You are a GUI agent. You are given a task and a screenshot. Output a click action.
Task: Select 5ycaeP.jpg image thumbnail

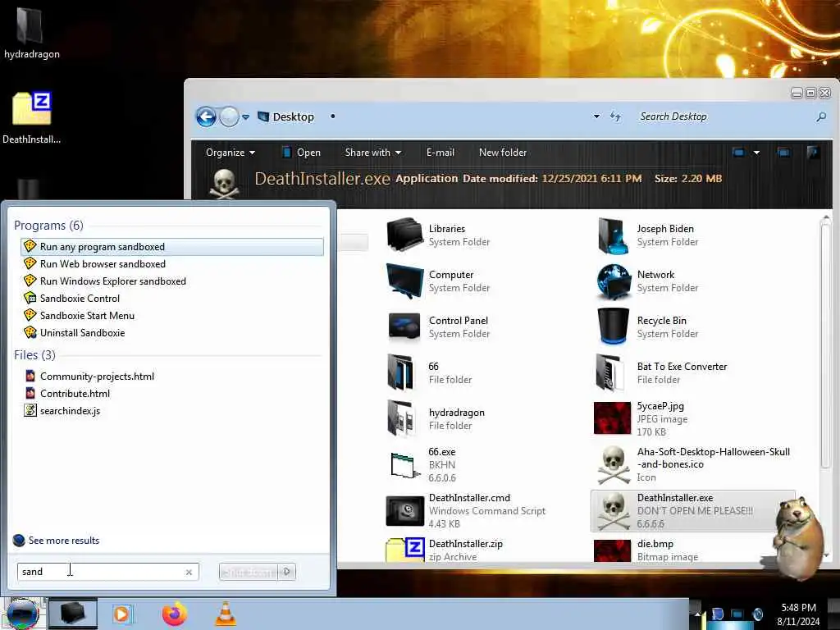[x=612, y=418]
